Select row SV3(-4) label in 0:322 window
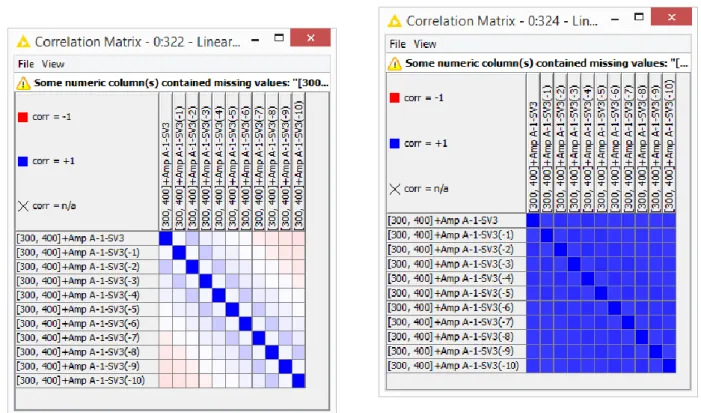 pyautogui.click(x=87, y=295)
